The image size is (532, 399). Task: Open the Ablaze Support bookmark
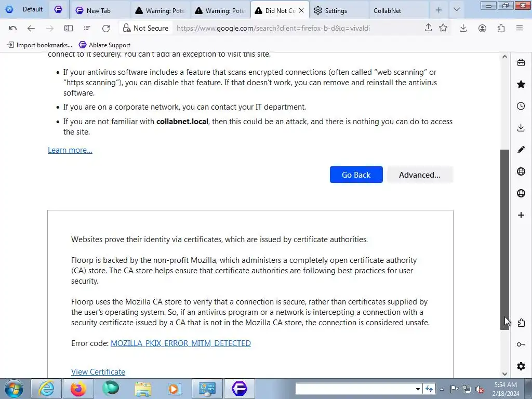coord(104,45)
